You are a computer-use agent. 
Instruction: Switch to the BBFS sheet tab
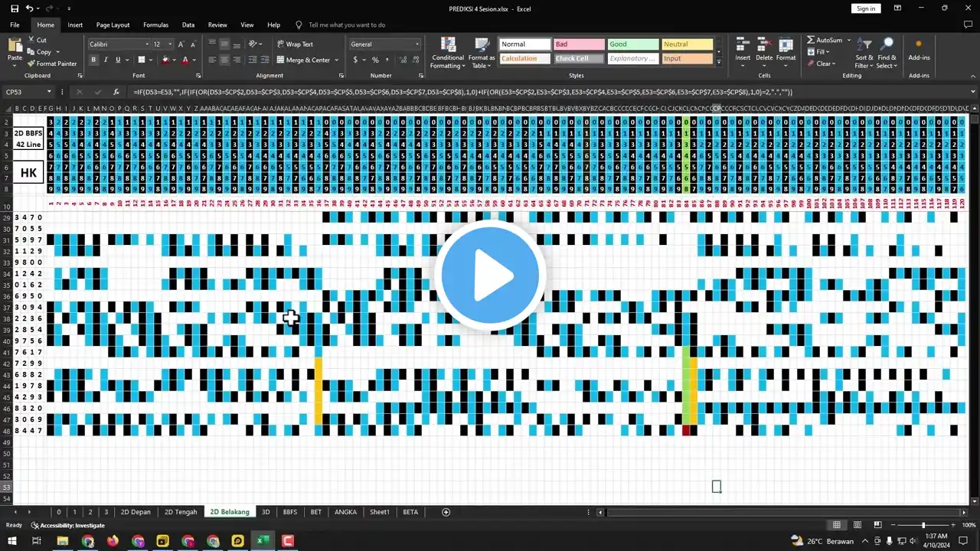(x=289, y=512)
